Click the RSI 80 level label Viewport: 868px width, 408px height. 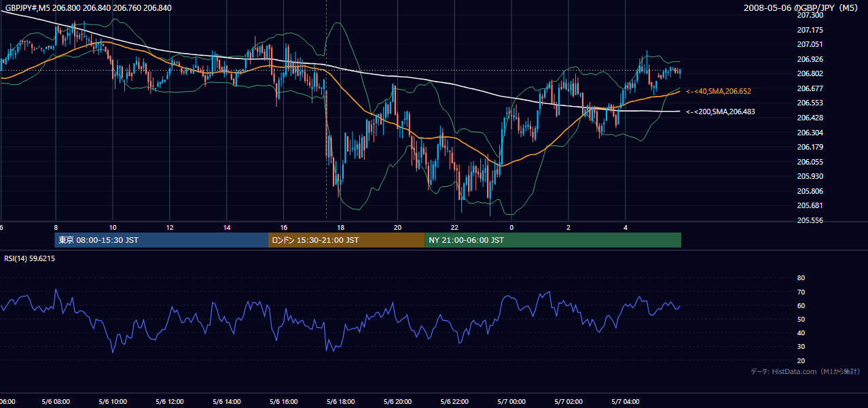(x=801, y=278)
